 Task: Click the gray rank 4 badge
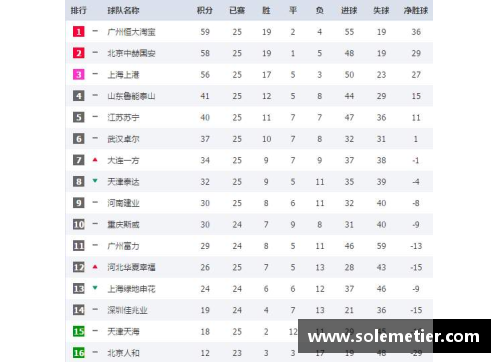[x=79, y=96]
